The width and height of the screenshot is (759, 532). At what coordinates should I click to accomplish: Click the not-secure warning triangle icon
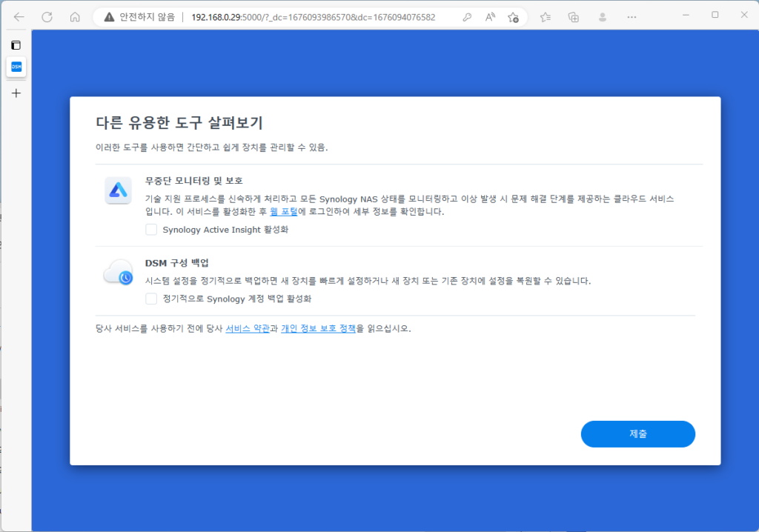(110, 17)
